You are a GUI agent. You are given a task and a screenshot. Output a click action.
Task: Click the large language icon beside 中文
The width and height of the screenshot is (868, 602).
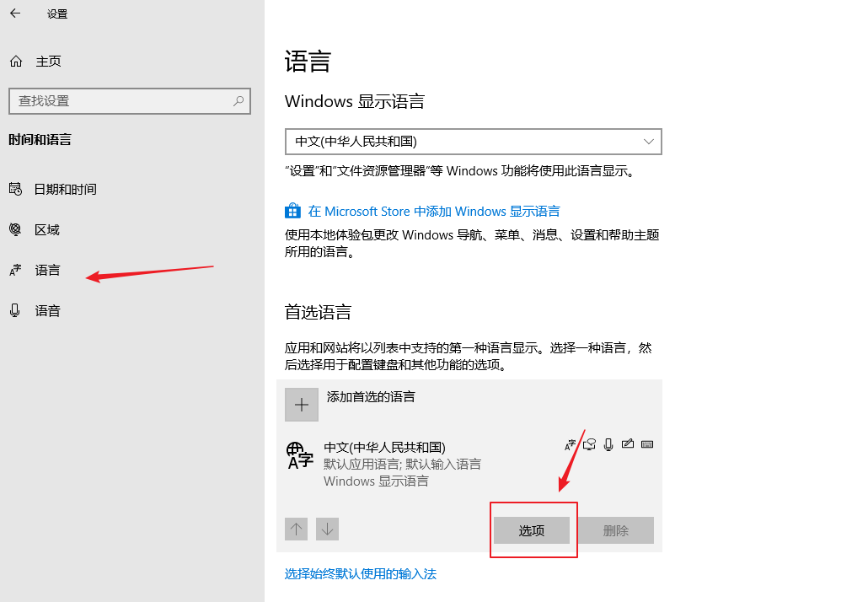click(299, 455)
